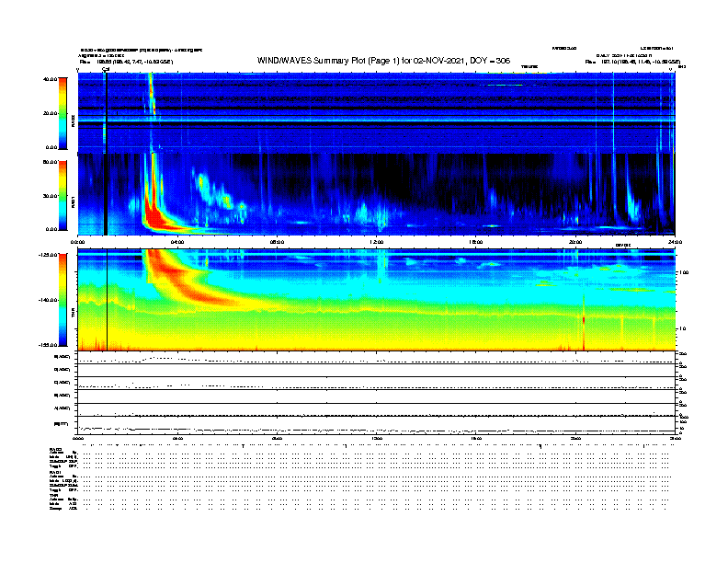The width and height of the screenshot is (728, 563).
Task: Select the 60.00 label on RAD1 color bar
Action: click(x=51, y=162)
